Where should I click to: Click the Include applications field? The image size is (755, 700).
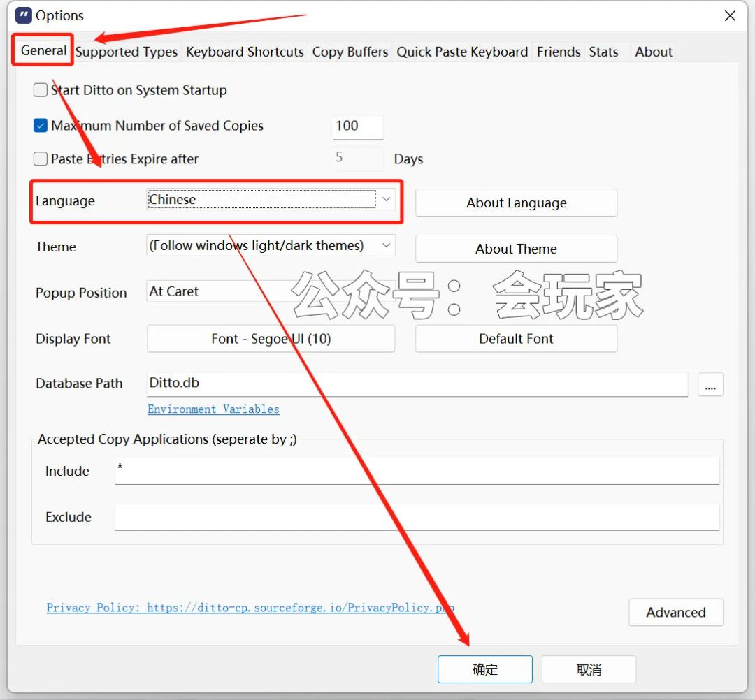point(417,471)
